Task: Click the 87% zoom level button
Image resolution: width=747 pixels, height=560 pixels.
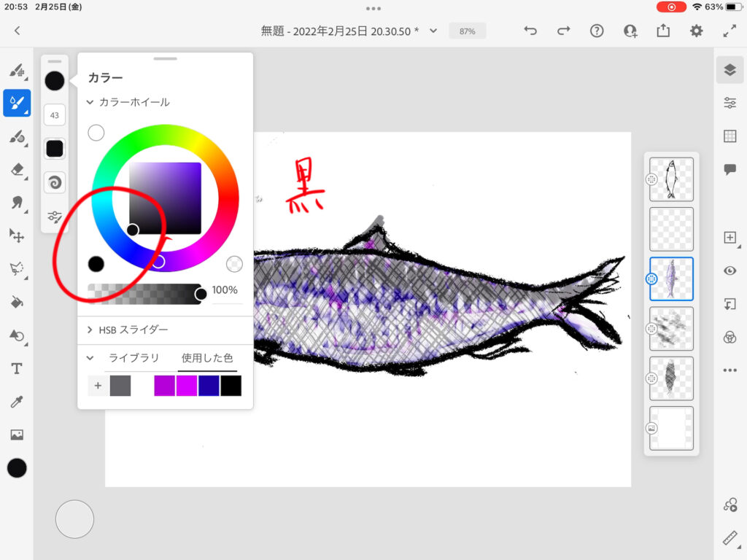Action: click(468, 31)
